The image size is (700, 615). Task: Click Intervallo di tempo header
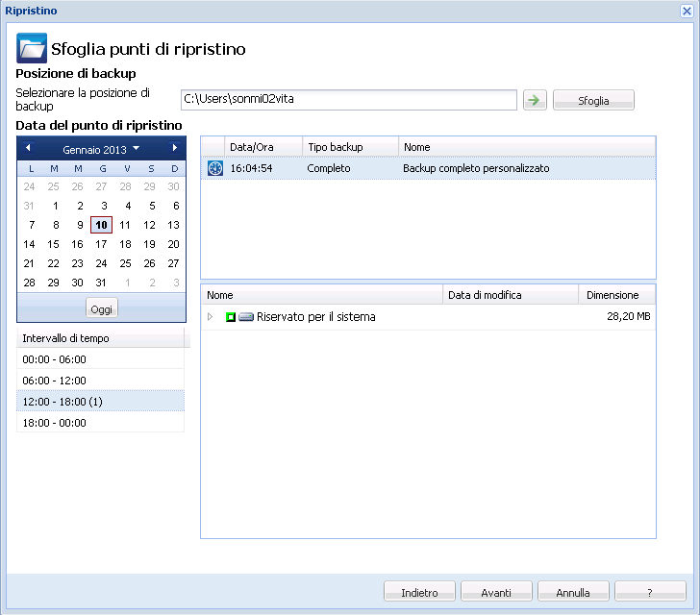100,338
